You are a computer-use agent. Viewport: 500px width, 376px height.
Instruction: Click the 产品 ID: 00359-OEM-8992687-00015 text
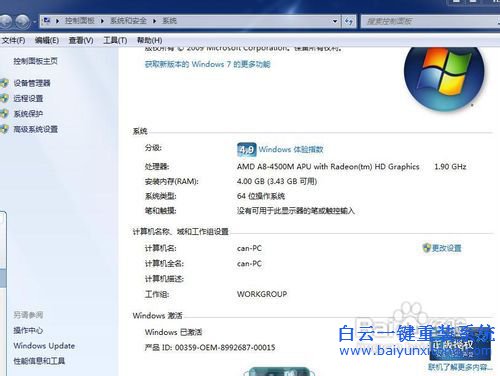coord(210,347)
